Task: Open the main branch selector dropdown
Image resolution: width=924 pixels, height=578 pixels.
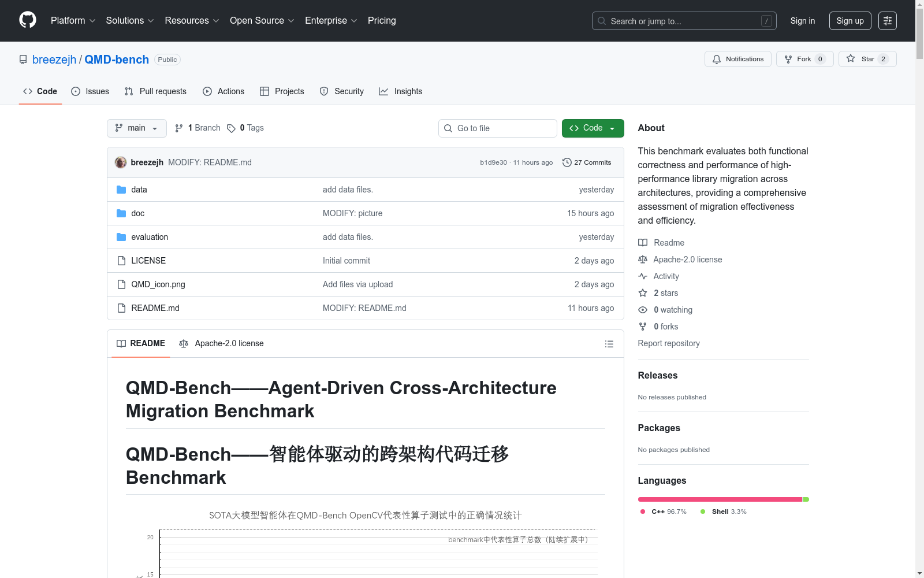Action: pos(137,128)
